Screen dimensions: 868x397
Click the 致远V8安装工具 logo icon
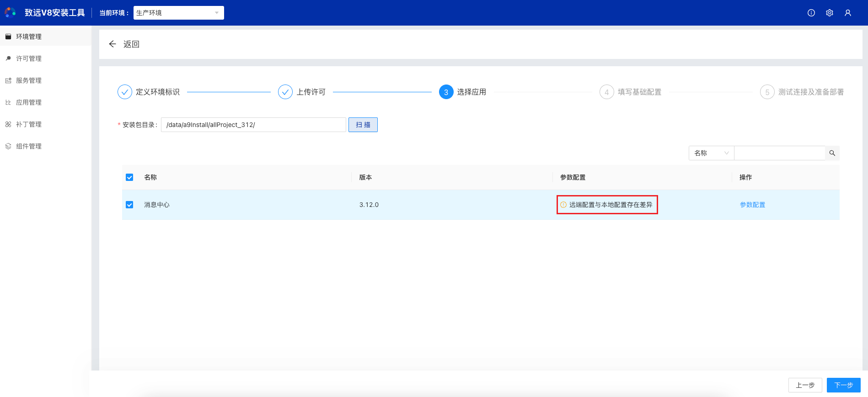(10, 12)
